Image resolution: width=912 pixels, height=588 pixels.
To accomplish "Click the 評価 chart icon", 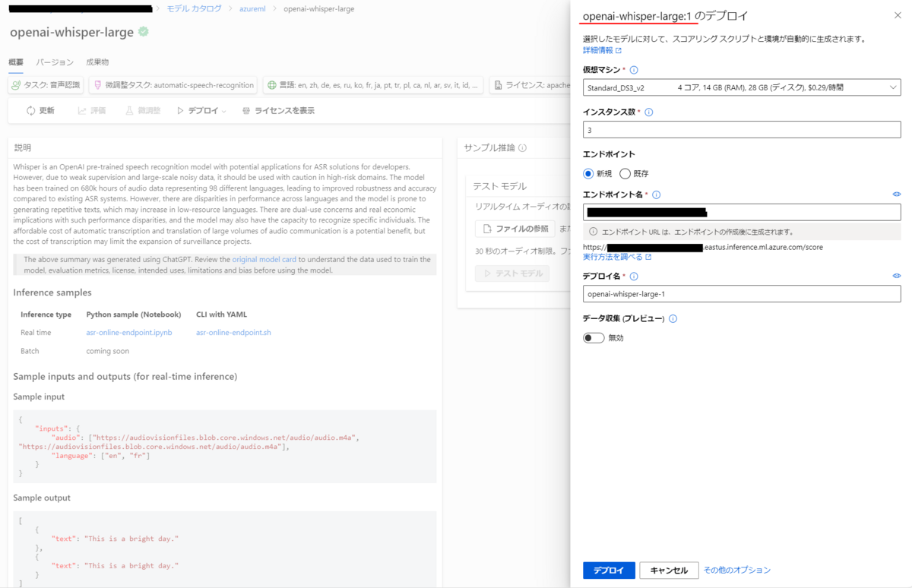I will coord(82,111).
